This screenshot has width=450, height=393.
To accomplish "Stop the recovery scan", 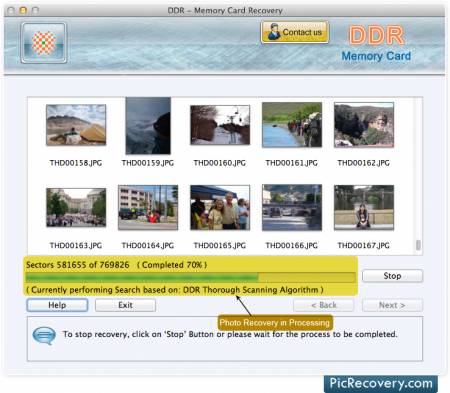I will (x=392, y=276).
